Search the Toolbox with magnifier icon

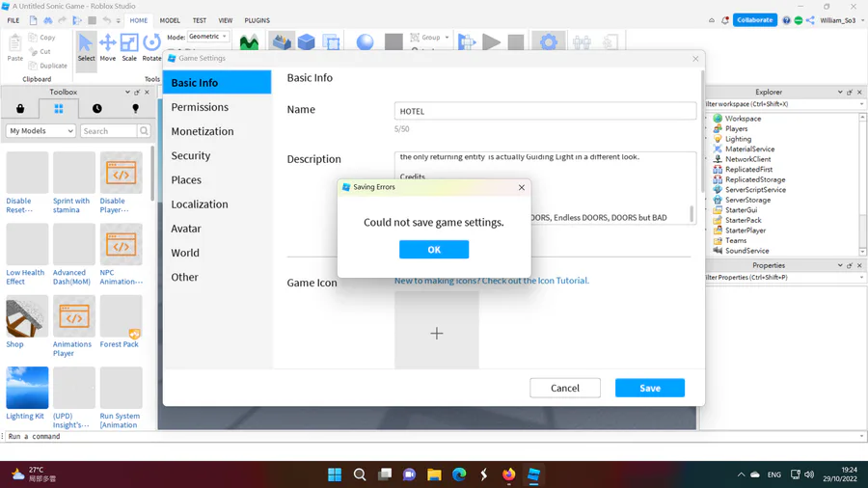point(144,131)
